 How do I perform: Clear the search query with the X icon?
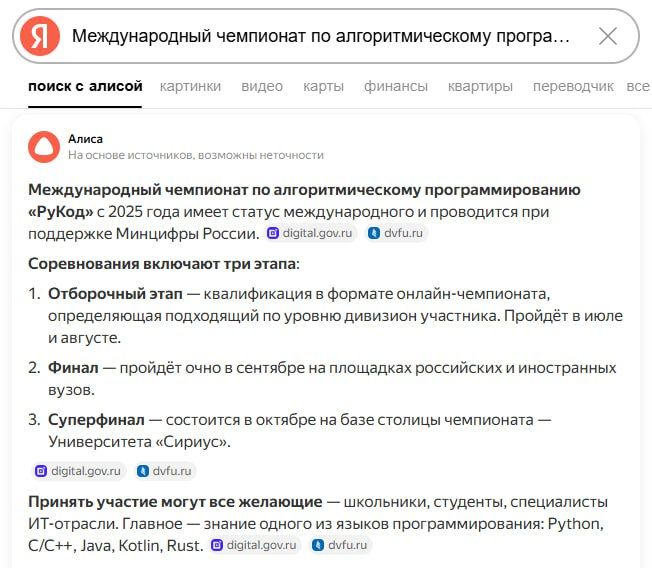608,36
